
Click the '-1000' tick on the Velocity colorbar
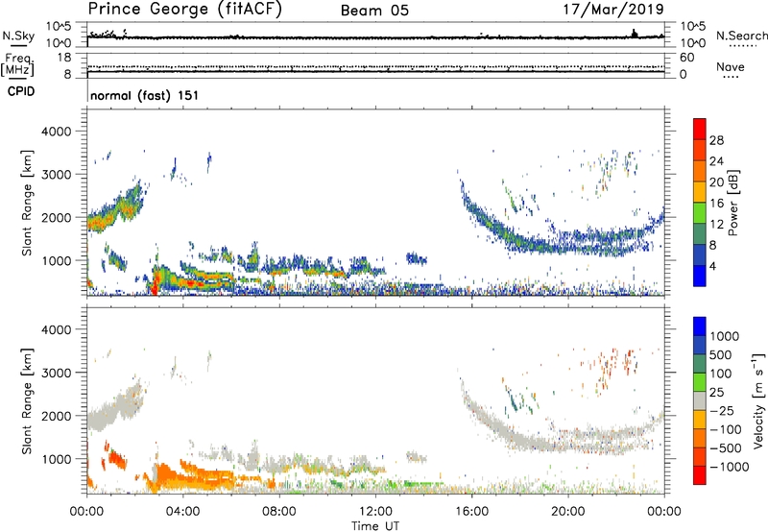point(730,467)
